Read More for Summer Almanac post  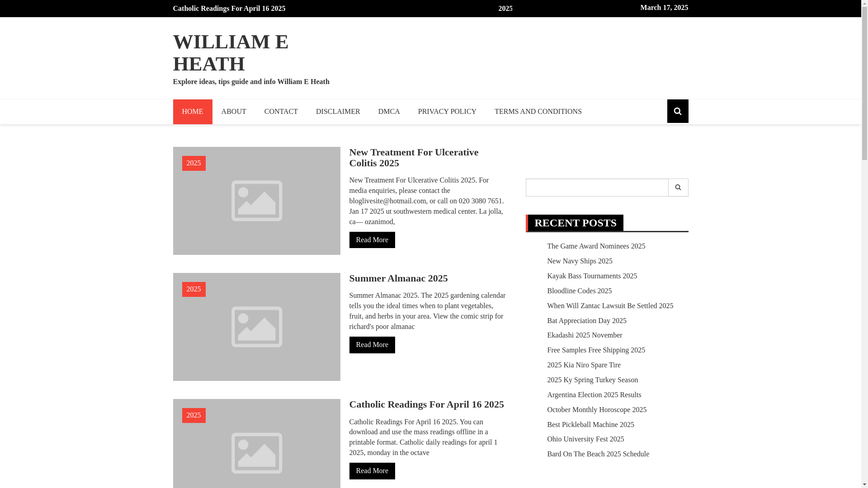pos(372,345)
